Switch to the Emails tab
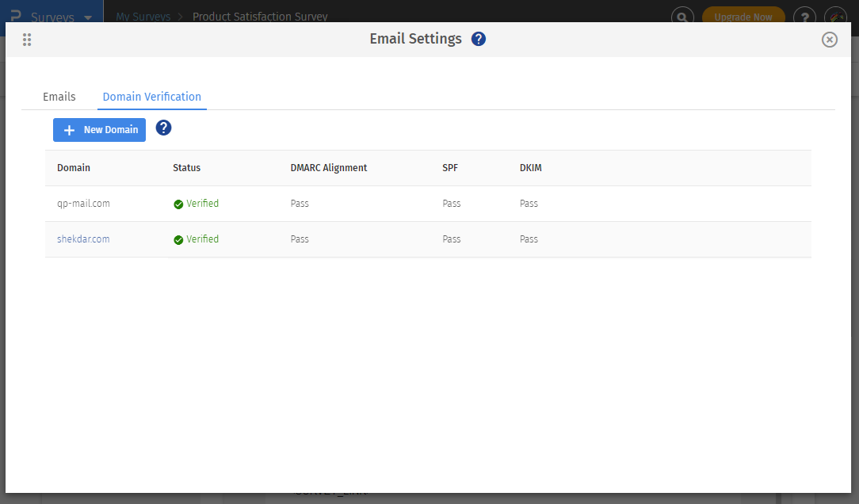Screen dimensions: 859x504 pyautogui.click(x=59, y=97)
